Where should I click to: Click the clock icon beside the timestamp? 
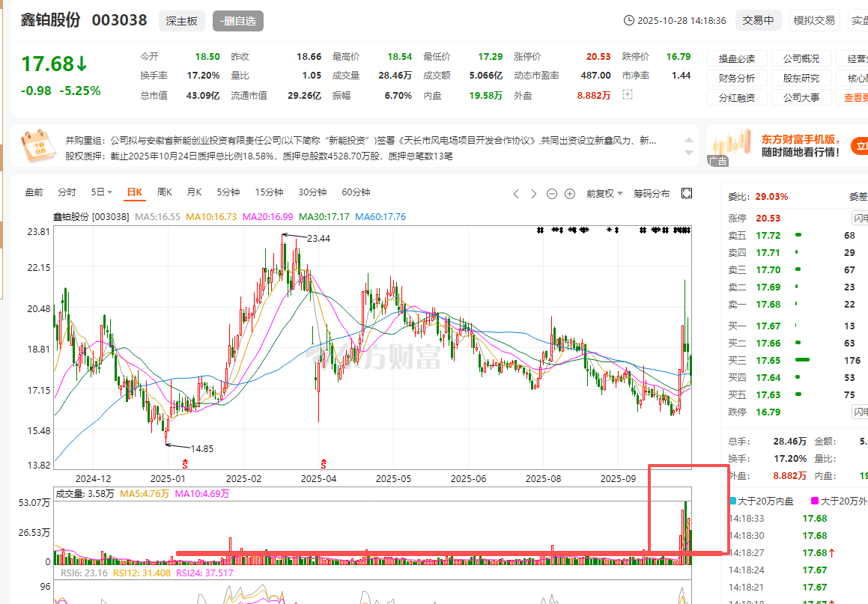(629, 20)
